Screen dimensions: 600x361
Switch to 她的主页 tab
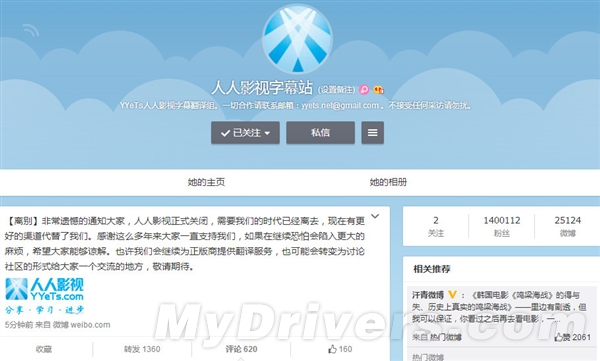click(x=206, y=182)
